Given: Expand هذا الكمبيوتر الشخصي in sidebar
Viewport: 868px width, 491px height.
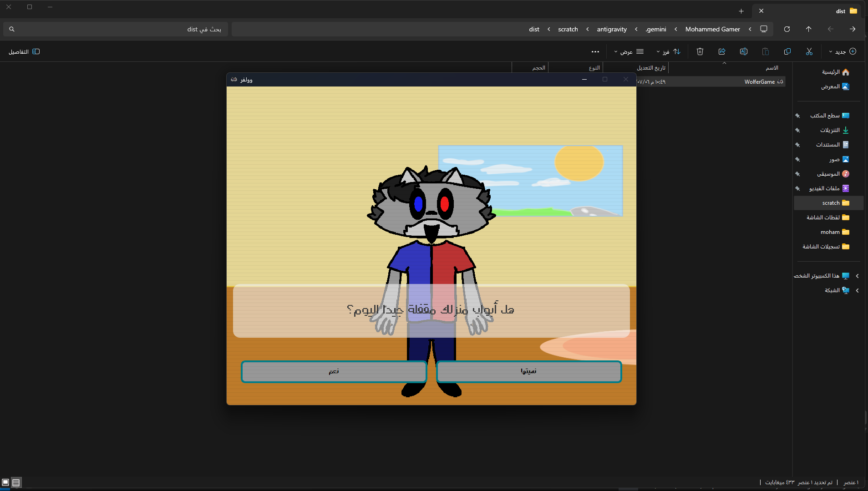Looking at the screenshot, I should click(x=857, y=276).
